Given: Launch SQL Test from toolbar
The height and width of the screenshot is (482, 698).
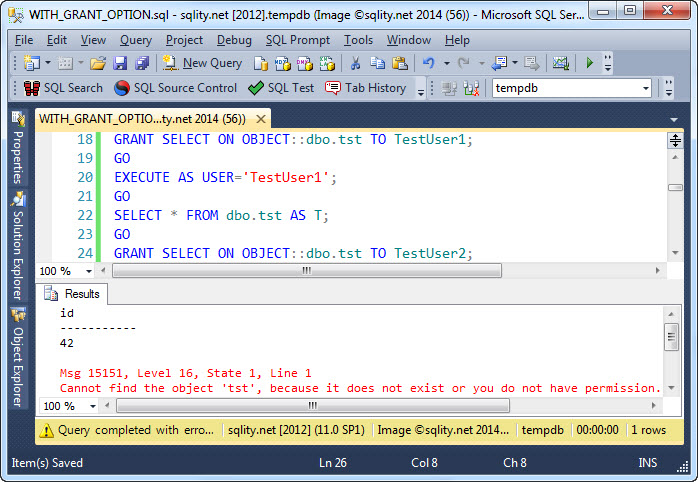Looking at the screenshot, I should pyautogui.click(x=281, y=88).
